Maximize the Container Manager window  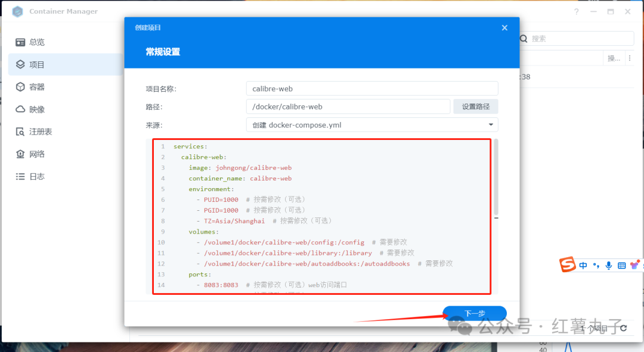pos(611,11)
